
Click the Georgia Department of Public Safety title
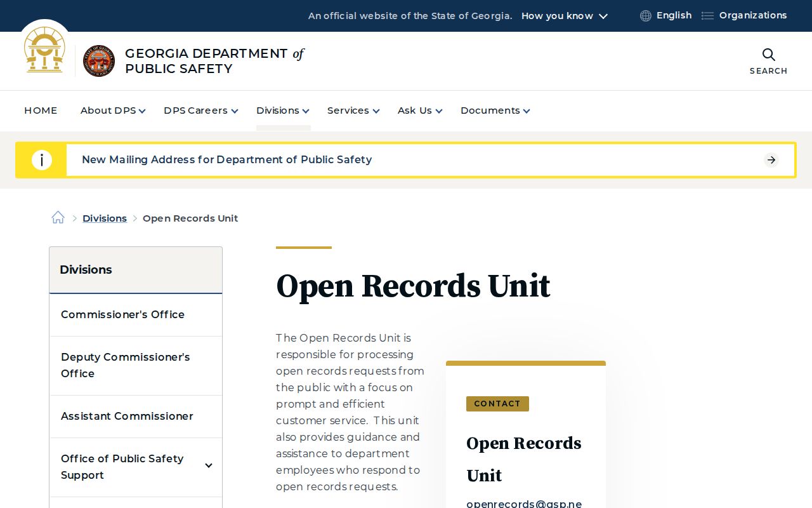click(214, 61)
